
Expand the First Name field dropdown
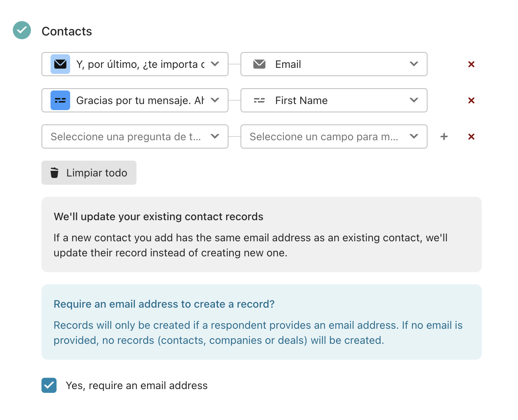pos(334,100)
